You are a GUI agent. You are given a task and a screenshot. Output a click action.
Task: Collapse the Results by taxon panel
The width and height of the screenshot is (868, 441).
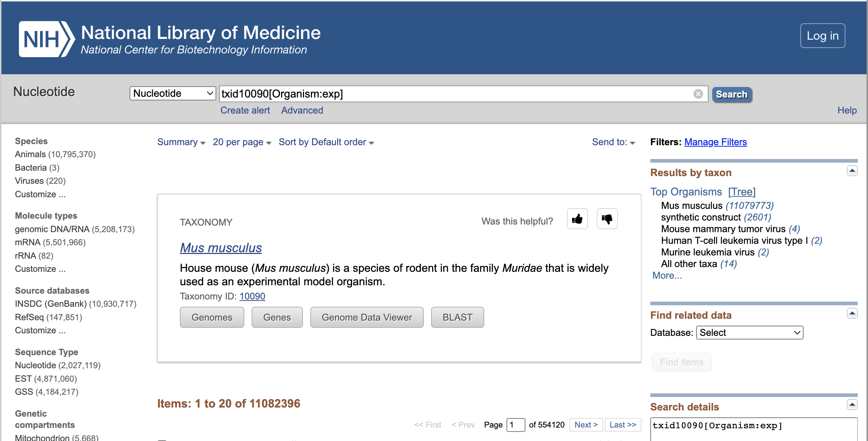pyautogui.click(x=852, y=171)
